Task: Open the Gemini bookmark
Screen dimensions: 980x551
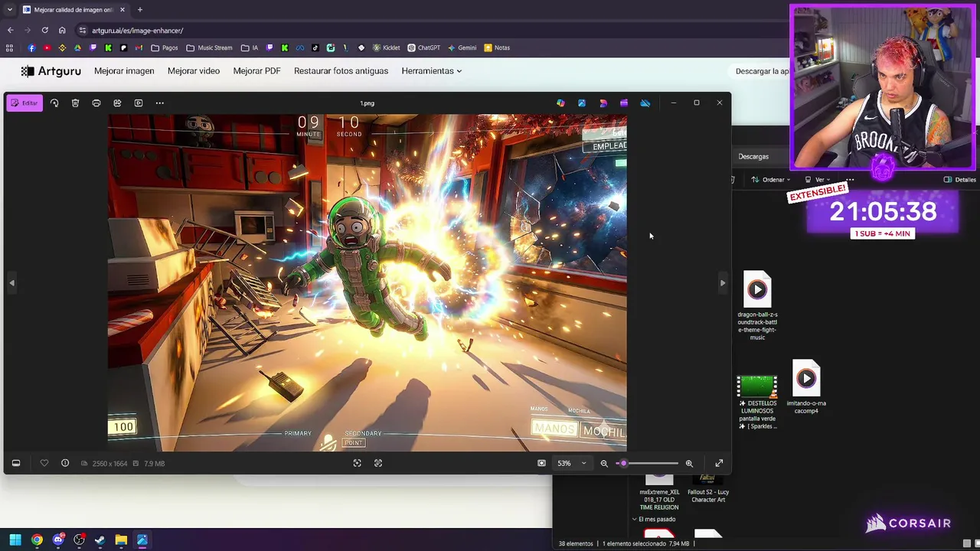Action: coord(462,47)
